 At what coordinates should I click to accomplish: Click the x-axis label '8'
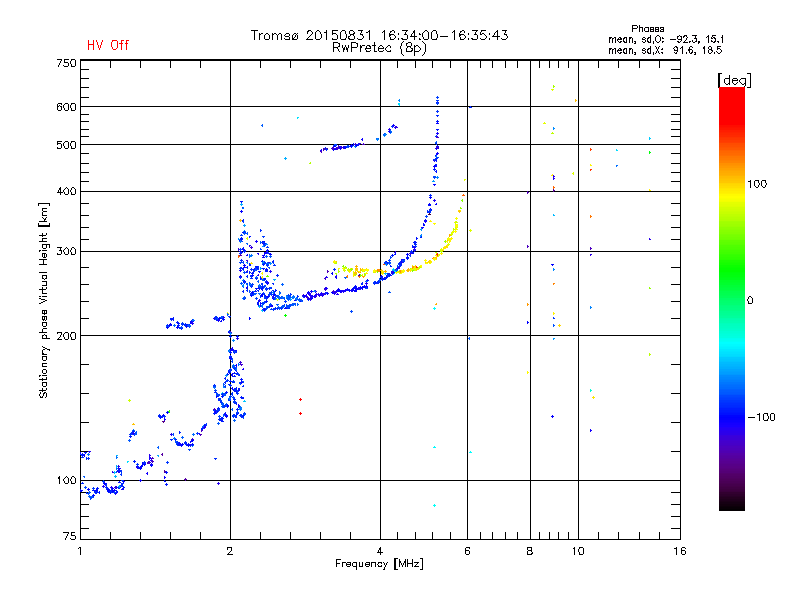[530, 551]
